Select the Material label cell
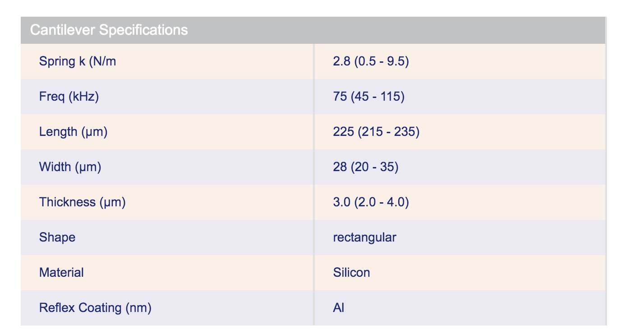This screenshot has height=335, width=644. coord(61,273)
